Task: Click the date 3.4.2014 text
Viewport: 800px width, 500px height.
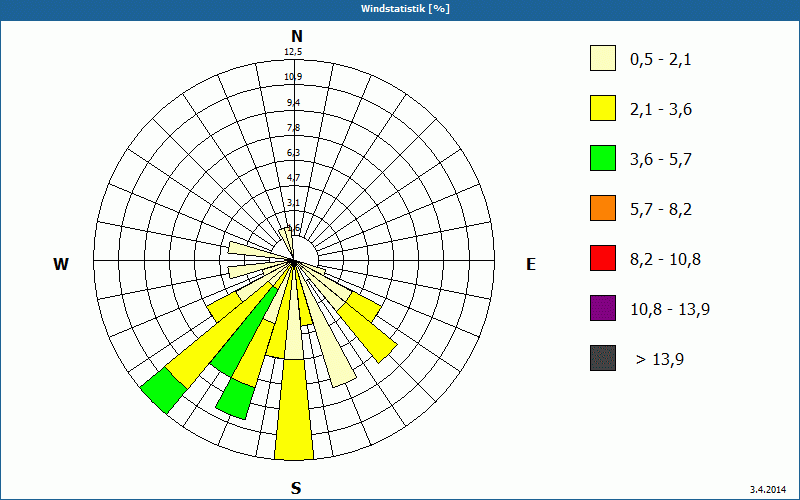Action: click(x=768, y=490)
